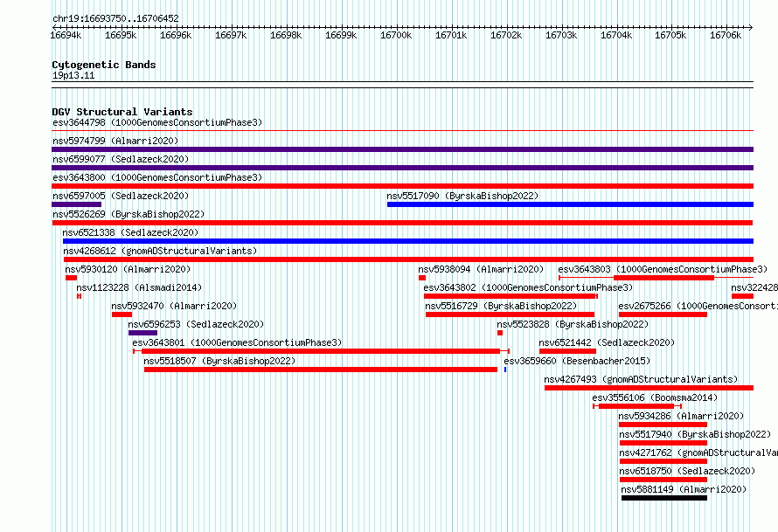Click the DGV Structural Variants track title
Image resolution: width=778 pixels, height=532 pixels.
[122, 112]
